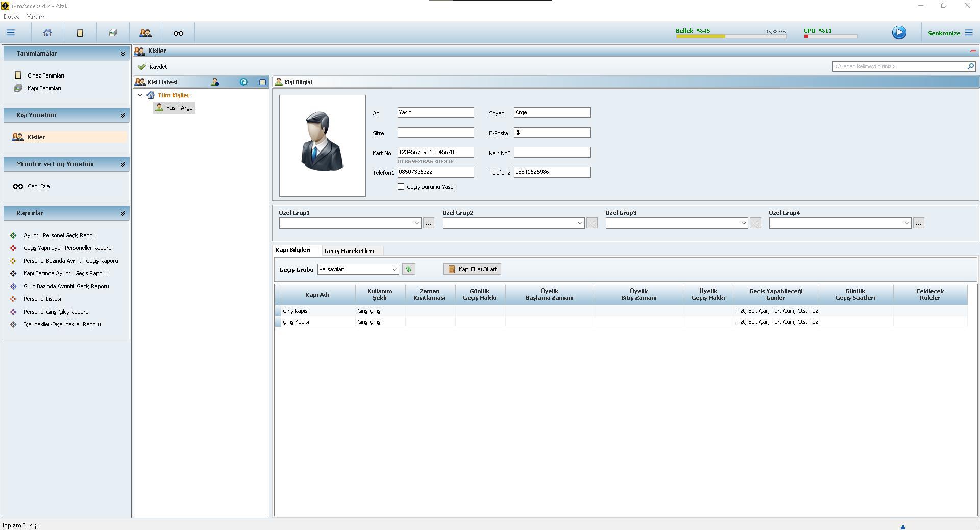Image resolution: width=980 pixels, height=530 pixels.
Task: Open door definitions from the toolbar icon
Action: coord(113,33)
